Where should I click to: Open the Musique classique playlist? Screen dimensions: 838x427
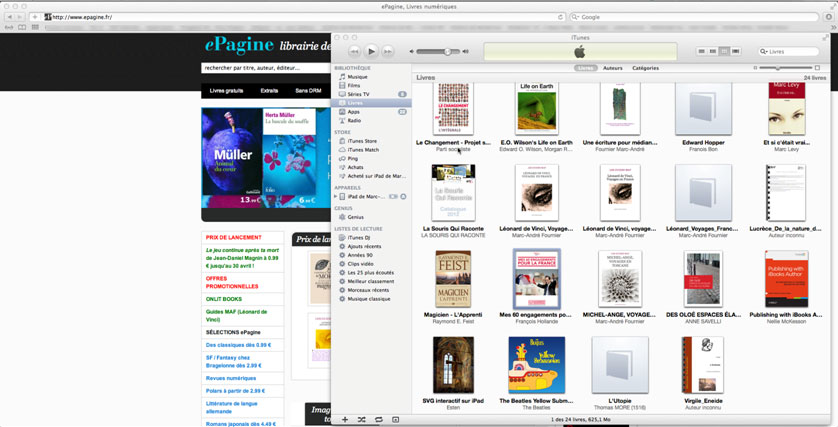point(371,299)
